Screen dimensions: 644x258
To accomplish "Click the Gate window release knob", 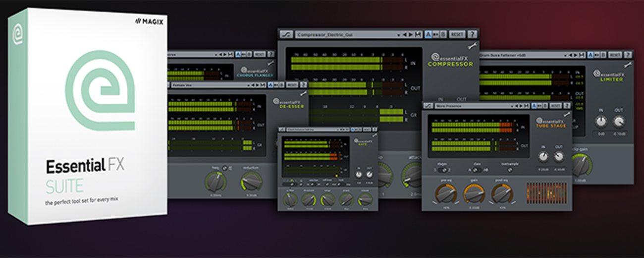I will tap(365, 200).
